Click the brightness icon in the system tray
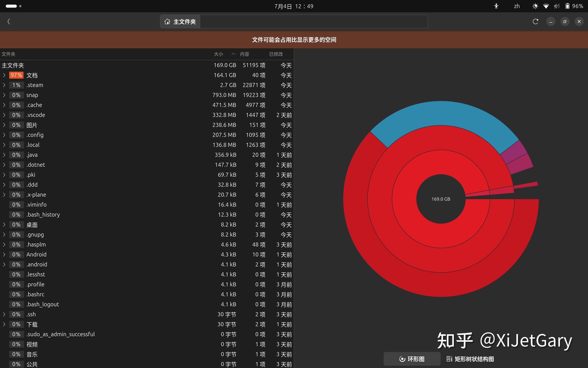Viewport: 588px width, 368px height. 535,6
